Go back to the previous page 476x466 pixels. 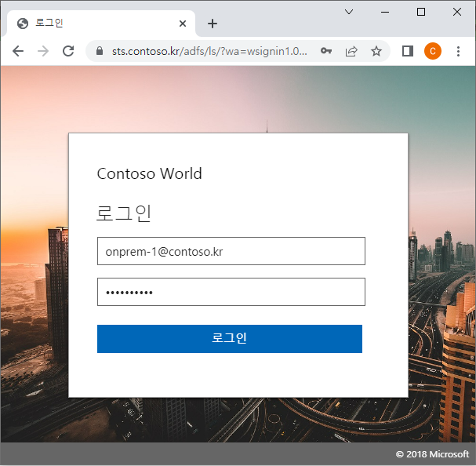click(18, 51)
